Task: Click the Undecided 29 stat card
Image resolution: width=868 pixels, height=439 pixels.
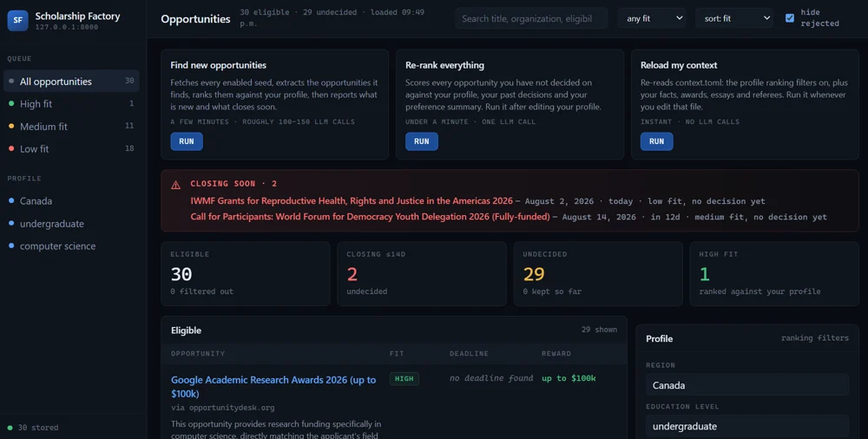Action: 598,273
